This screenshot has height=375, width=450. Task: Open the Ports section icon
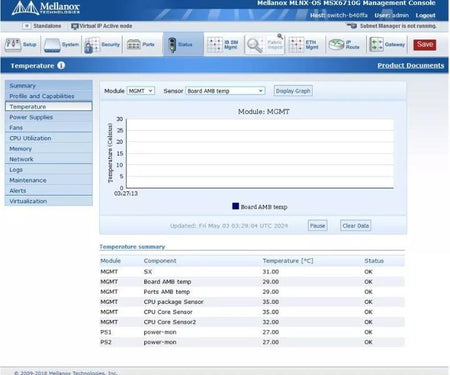coord(134,45)
